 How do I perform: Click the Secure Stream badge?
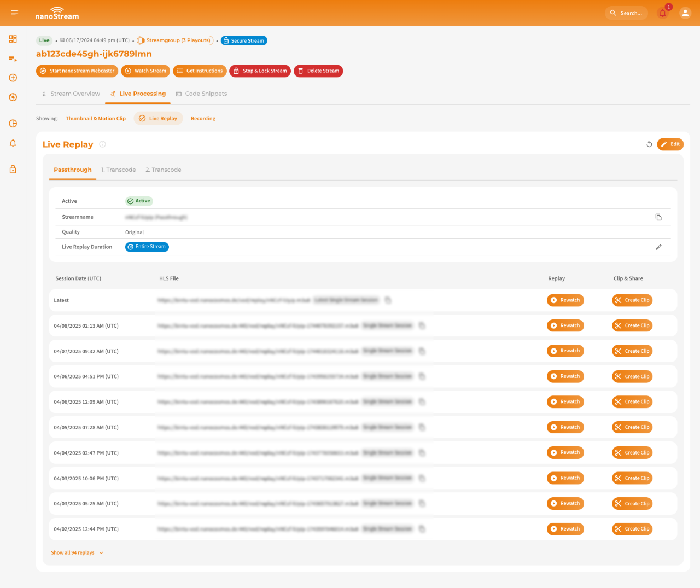(x=244, y=40)
